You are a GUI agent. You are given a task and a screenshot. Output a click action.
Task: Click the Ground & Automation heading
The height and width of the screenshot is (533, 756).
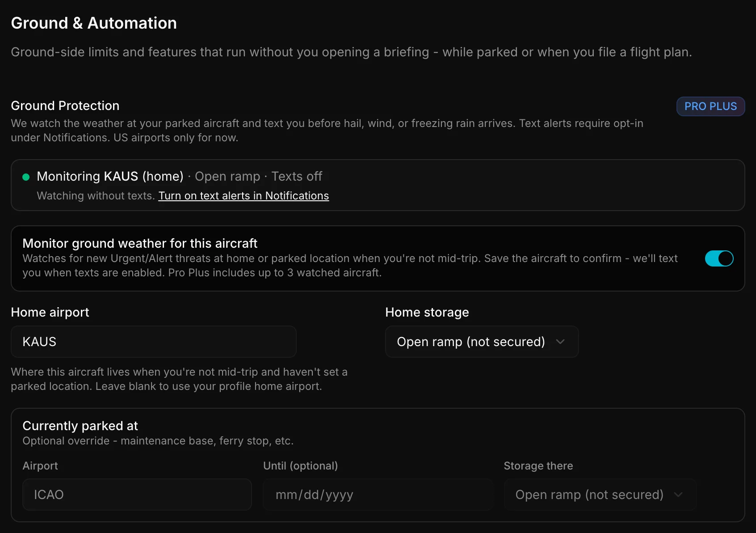point(94,23)
